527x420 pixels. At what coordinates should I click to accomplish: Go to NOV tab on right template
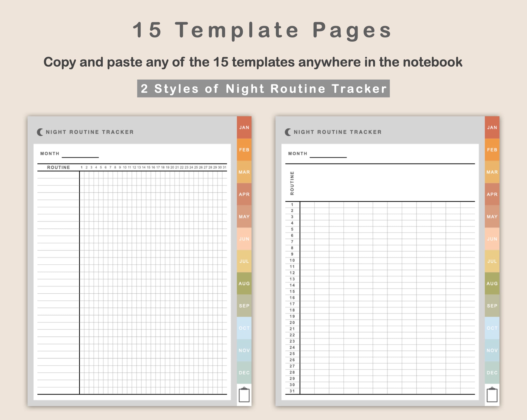[x=492, y=350]
